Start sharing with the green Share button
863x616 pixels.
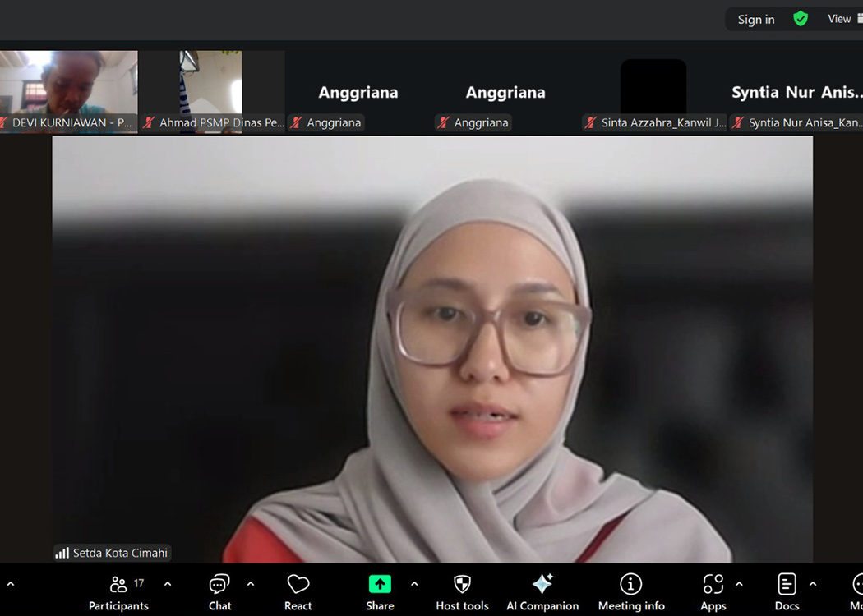(x=380, y=584)
